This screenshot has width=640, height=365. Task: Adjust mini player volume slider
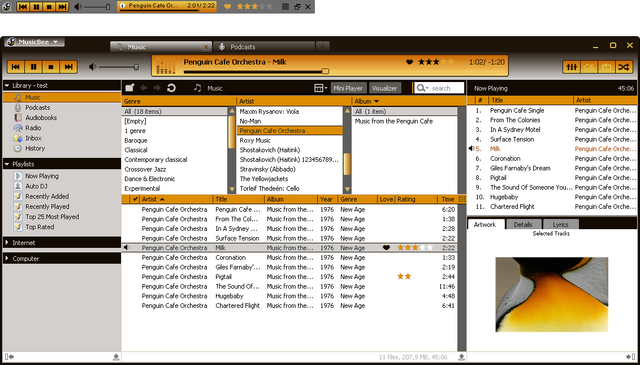click(x=97, y=7)
